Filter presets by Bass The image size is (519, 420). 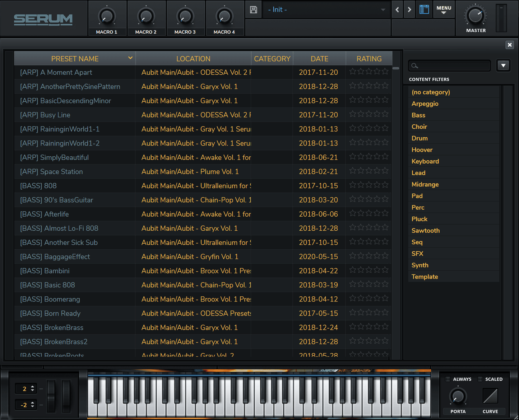454,115
